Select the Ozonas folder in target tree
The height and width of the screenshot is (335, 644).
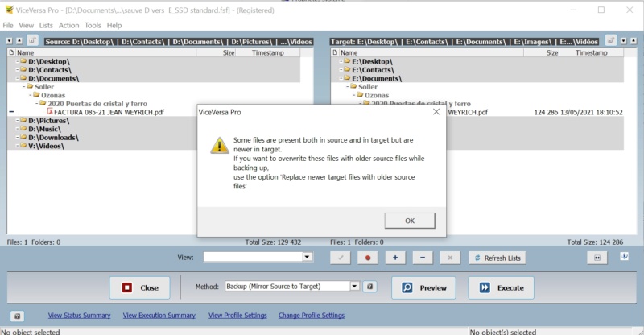(377, 95)
